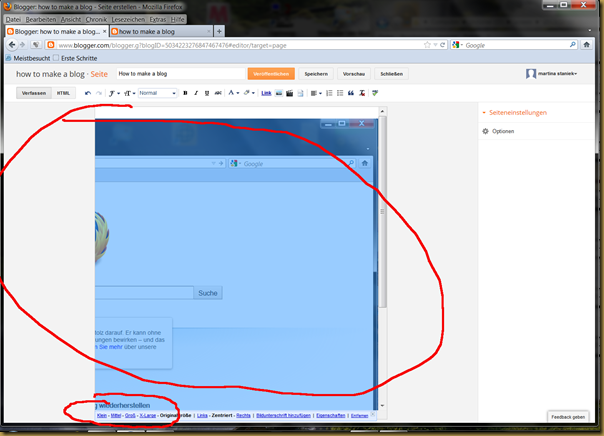Reload the page icon
The image size is (604, 436).
pyautogui.click(x=443, y=45)
